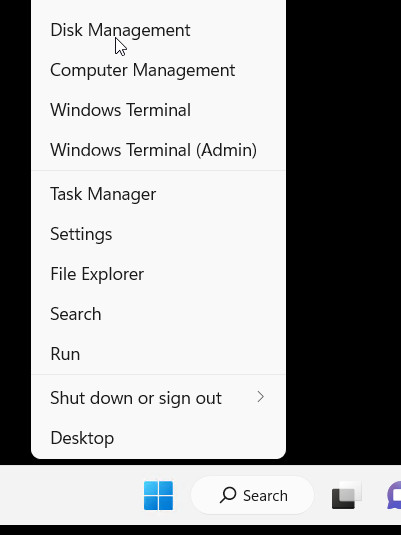Viewport: 401px width, 535px height.
Task: Expand Shut down or sign out
Action: pos(158,397)
